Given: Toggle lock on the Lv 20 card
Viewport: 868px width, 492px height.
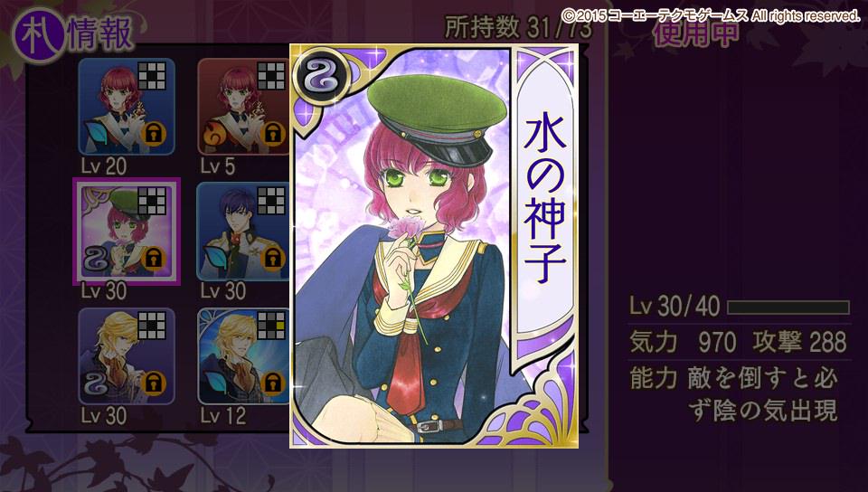Looking at the screenshot, I should pos(154,134).
